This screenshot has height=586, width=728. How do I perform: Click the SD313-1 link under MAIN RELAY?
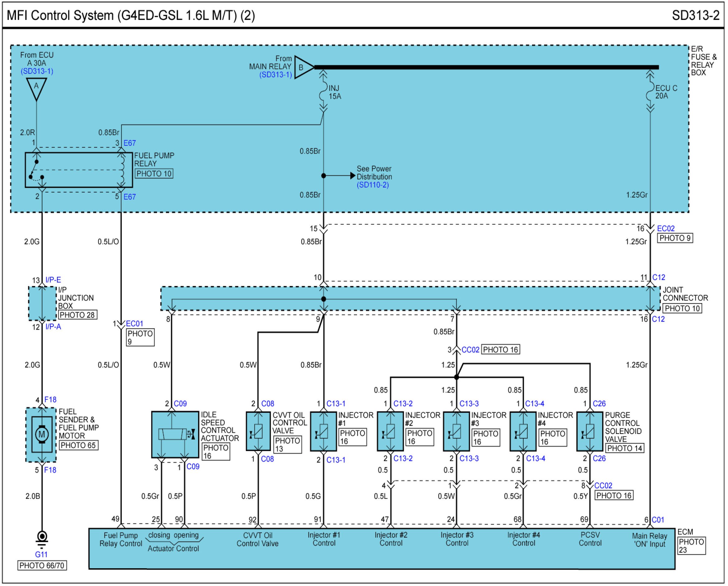click(276, 75)
